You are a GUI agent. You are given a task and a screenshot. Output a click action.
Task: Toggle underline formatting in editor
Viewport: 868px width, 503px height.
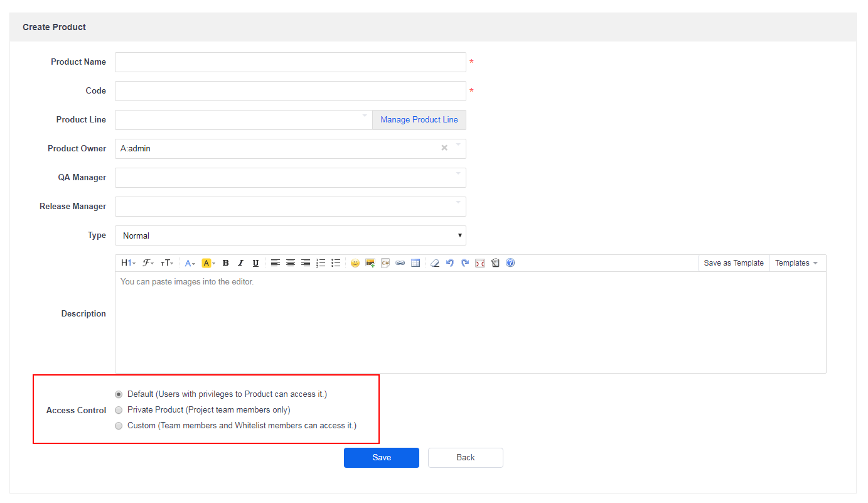[x=255, y=263]
